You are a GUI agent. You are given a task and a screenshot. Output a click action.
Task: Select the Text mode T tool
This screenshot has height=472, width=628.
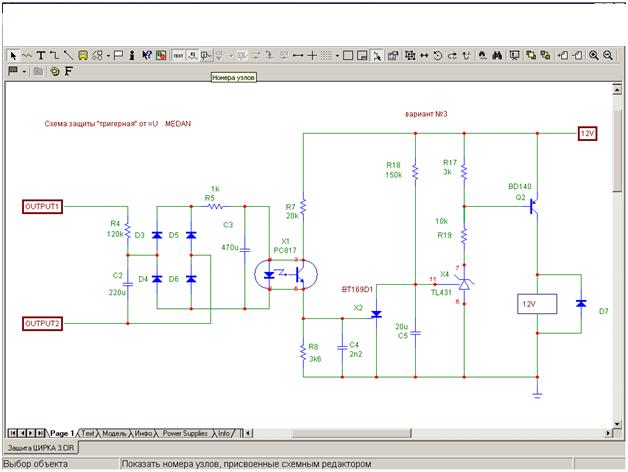click(x=40, y=56)
